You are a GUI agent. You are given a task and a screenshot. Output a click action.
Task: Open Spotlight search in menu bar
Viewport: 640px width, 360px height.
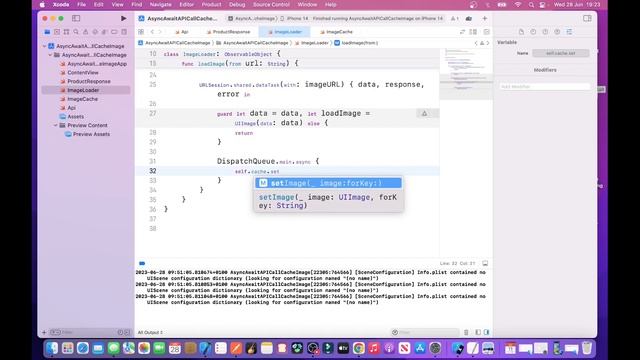pyautogui.click(x=531, y=4)
